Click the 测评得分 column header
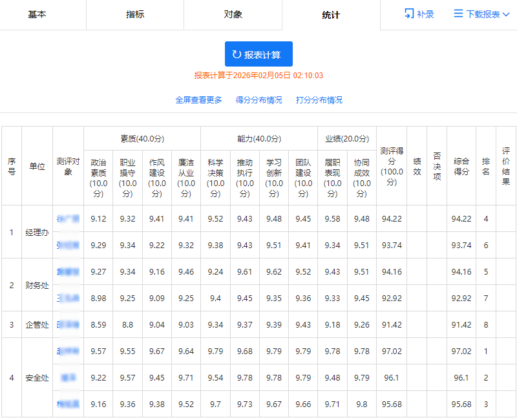Viewport: 517px width, 420px height. pyautogui.click(x=392, y=165)
